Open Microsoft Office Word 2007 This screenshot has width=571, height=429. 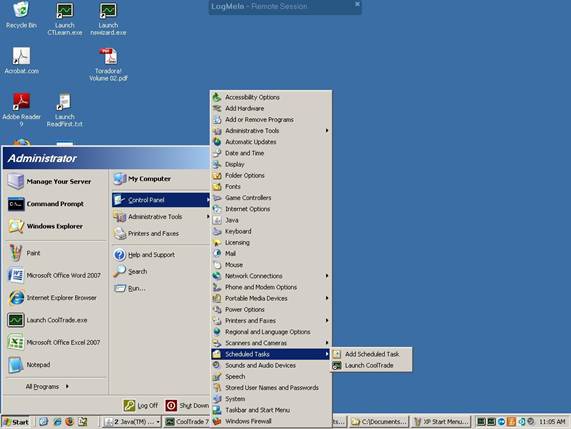(x=56, y=275)
